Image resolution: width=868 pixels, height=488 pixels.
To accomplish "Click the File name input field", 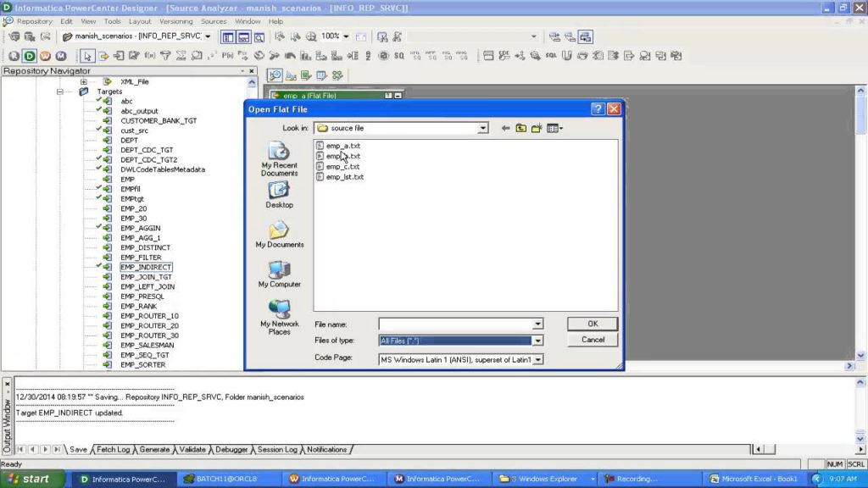I will [x=455, y=324].
